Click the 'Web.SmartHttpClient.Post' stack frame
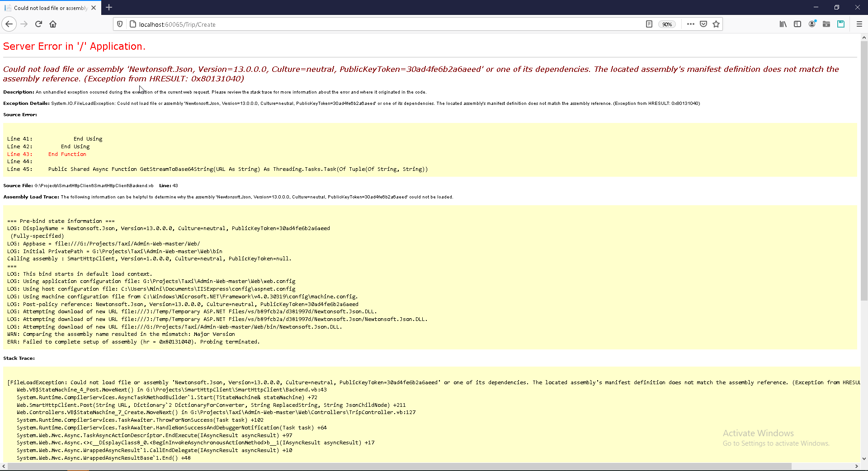The height and width of the screenshot is (471, 868). (211, 405)
